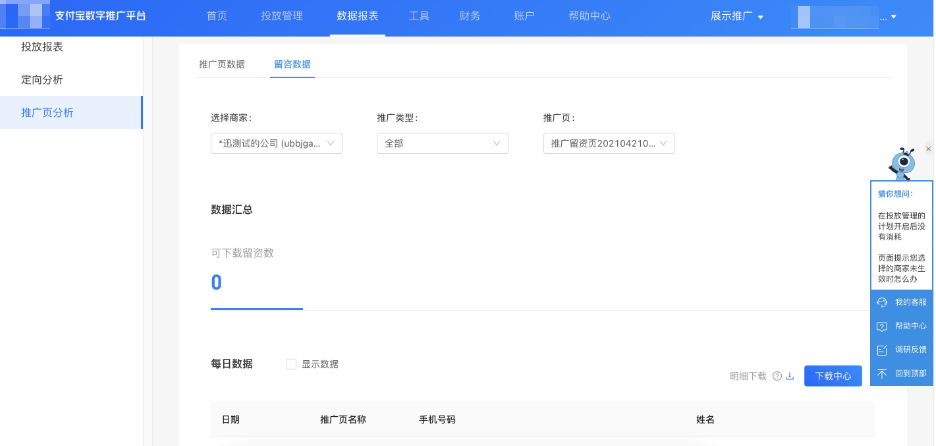The width and height of the screenshot is (936, 446).
Task: Click the 手机号码 column header
Action: coord(438,420)
